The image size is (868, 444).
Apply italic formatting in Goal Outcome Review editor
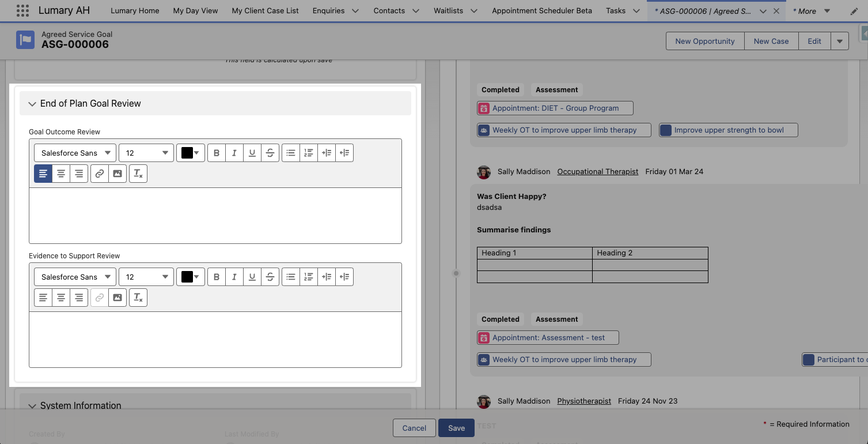click(x=234, y=152)
